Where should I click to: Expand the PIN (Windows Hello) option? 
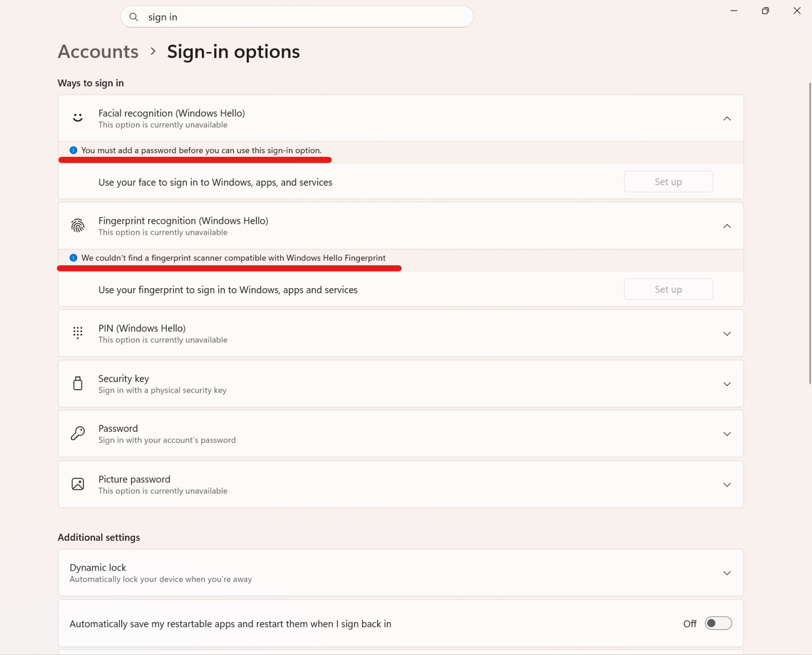(x=727, y=333)
